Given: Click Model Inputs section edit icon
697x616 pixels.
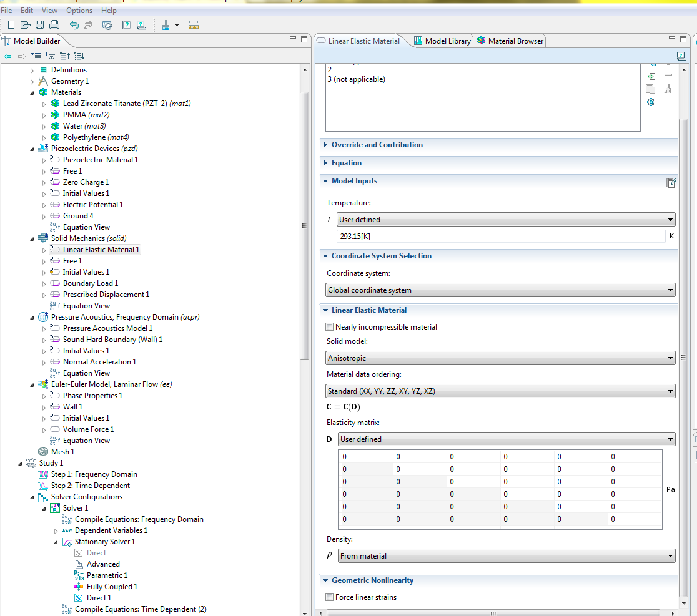Looking at the screenshot, I should click(671, 182).
